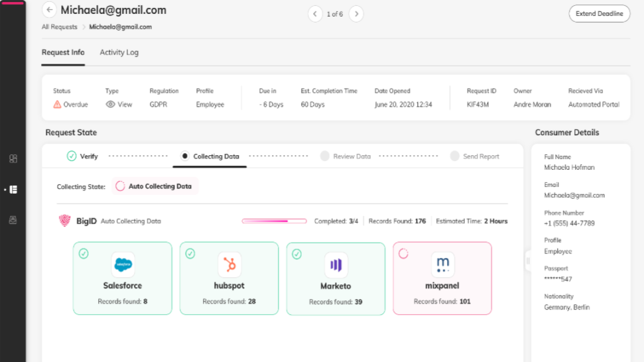Viewport: 644px width, 362px height.
Task: Click the GDPR regulation value
Action: (158, 104)
